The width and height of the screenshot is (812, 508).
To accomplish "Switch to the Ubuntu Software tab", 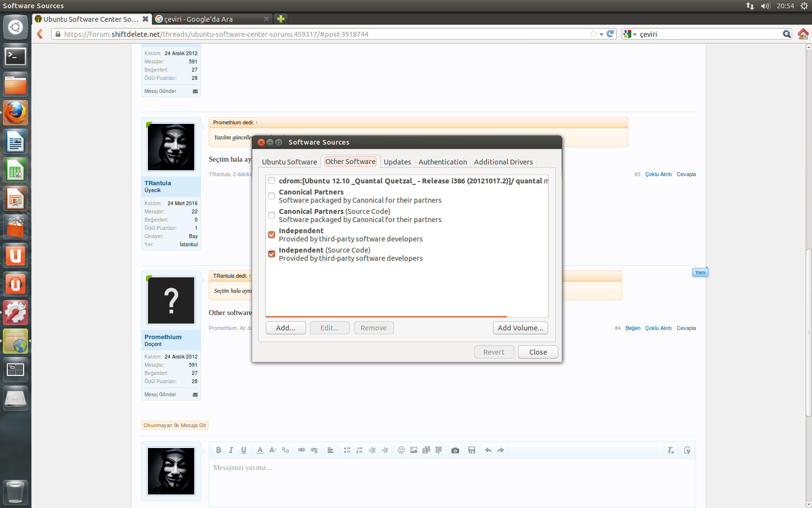I will point(290,162).
